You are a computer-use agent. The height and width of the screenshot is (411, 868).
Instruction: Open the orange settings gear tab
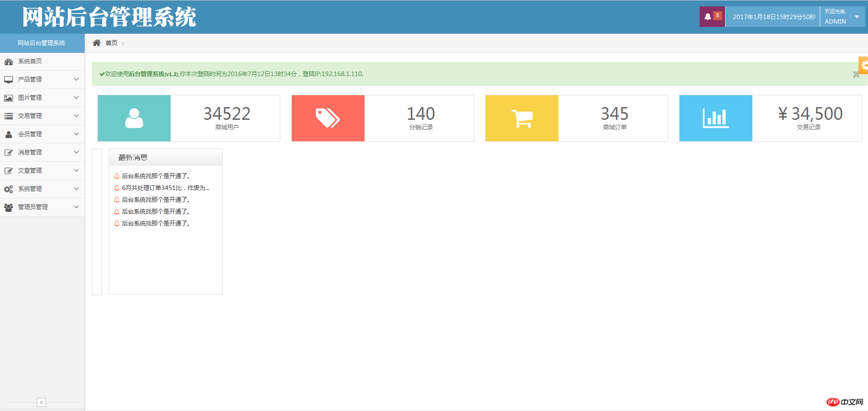point(863,65)
